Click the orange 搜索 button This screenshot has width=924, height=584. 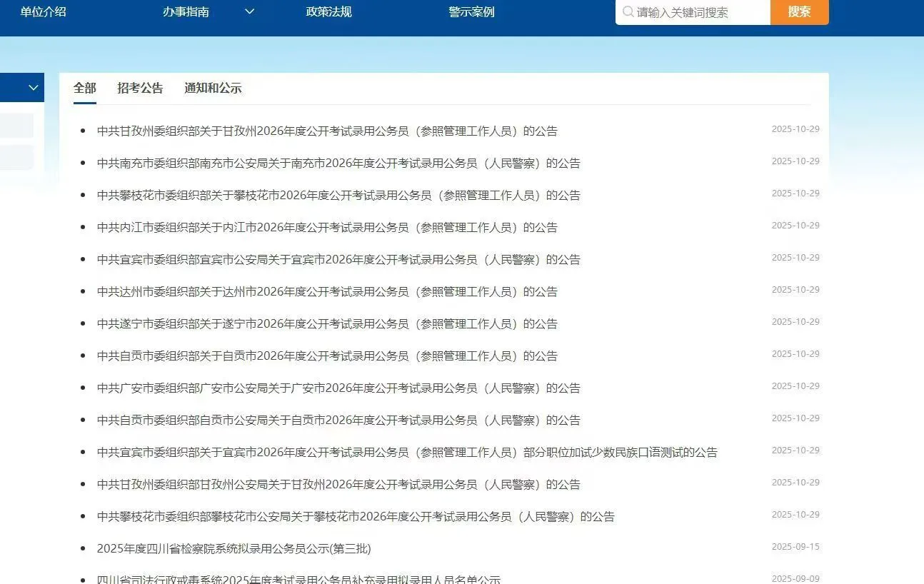[x=798, y=12]
